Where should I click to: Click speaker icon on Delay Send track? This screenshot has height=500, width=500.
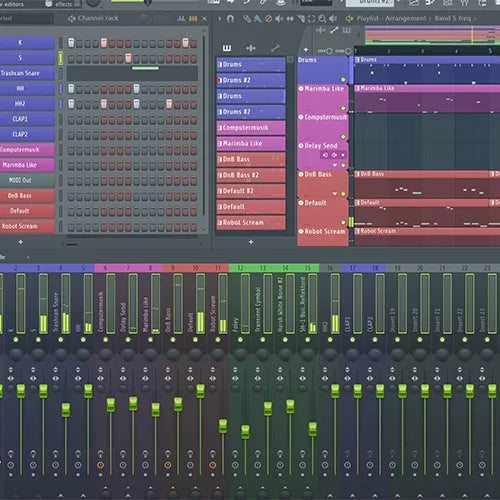[x=325, y=155]
